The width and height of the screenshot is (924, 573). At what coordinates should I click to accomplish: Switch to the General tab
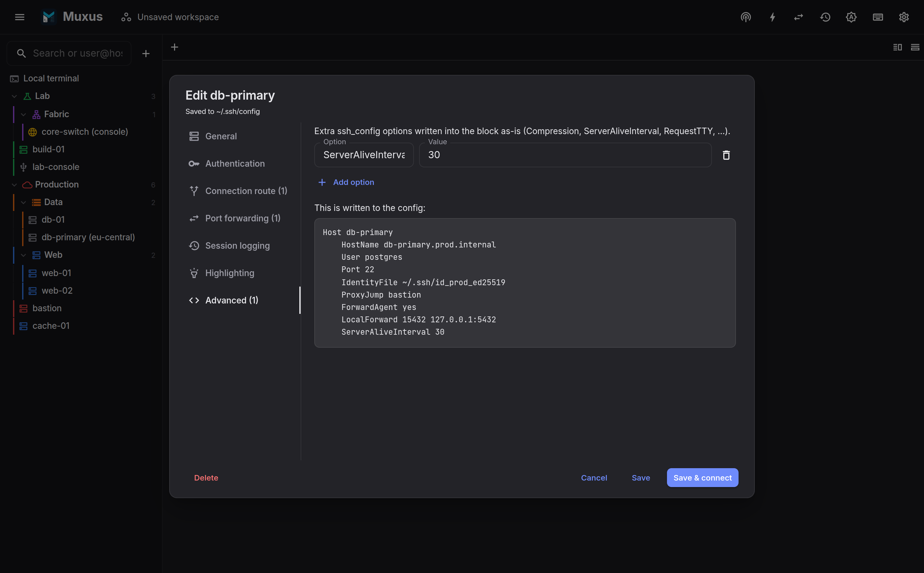[x=242, y=136]
